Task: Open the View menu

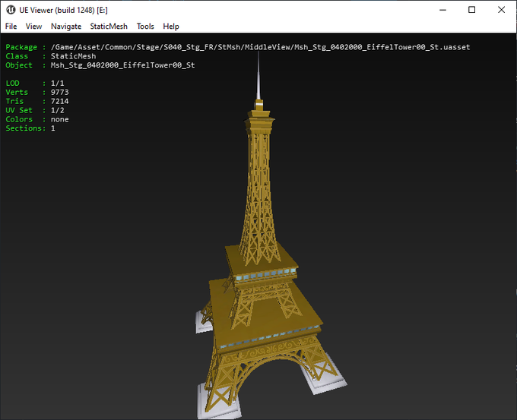Action: (33, 26)
